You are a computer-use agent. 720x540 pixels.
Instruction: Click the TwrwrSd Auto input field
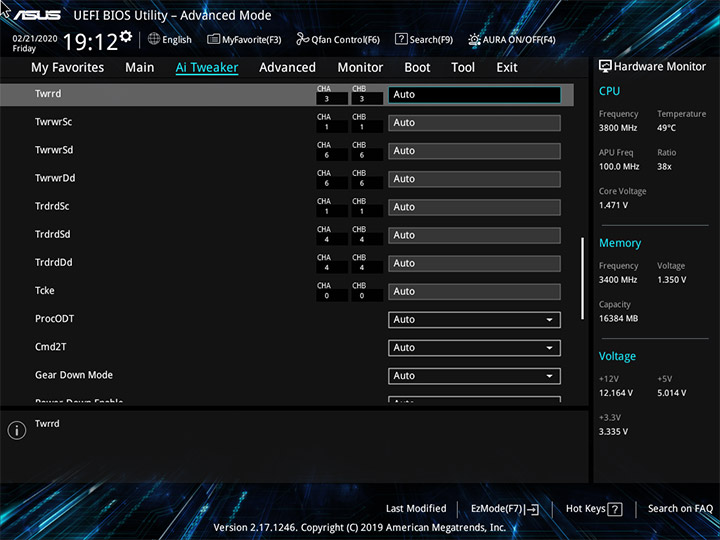tap(474, 151)
